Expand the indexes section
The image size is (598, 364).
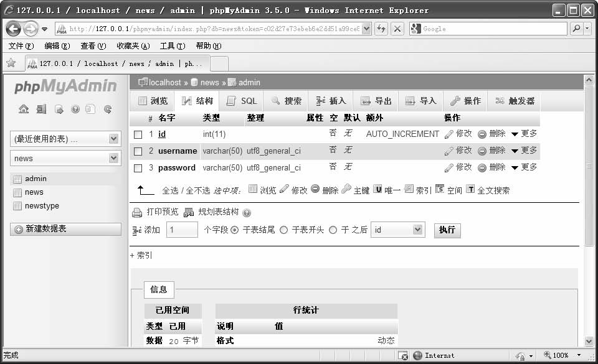pos(141,255)
